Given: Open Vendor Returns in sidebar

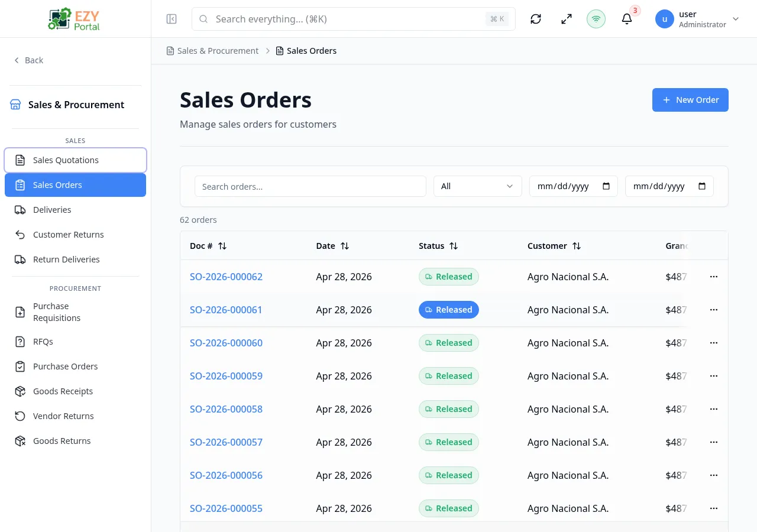Looking at the screenshot, I should pos(75,416).
